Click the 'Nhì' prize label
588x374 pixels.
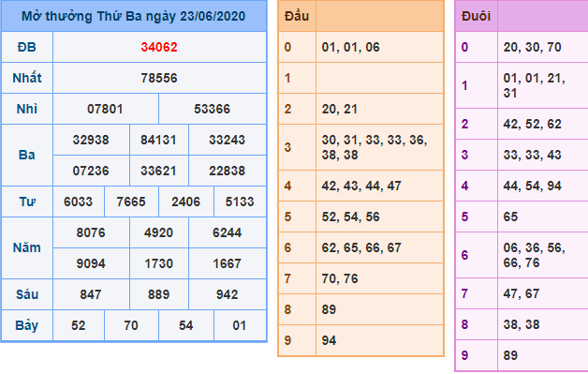point(27,109)
